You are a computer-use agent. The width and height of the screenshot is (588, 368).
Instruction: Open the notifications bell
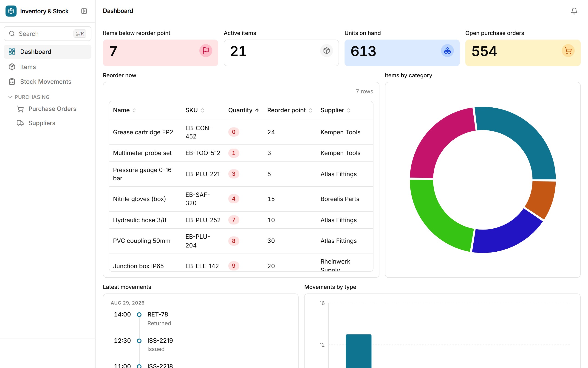click(574, 11)
